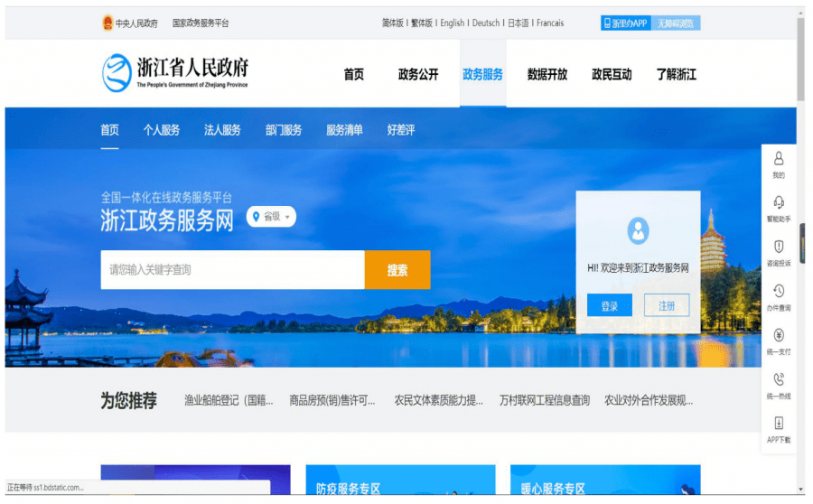The height and width of the screenshot is (504, 813).
Task: Select the 个人服务 tab
Action: [x=162, y=130]
